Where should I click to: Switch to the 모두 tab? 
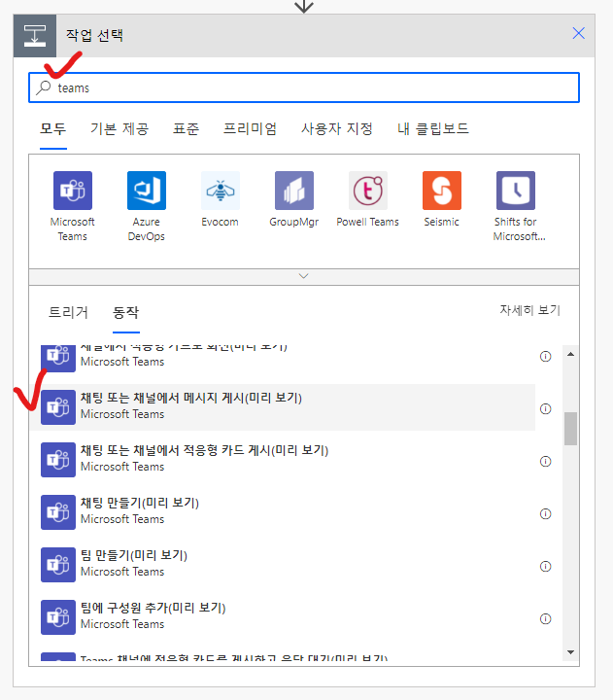(53, 129)
